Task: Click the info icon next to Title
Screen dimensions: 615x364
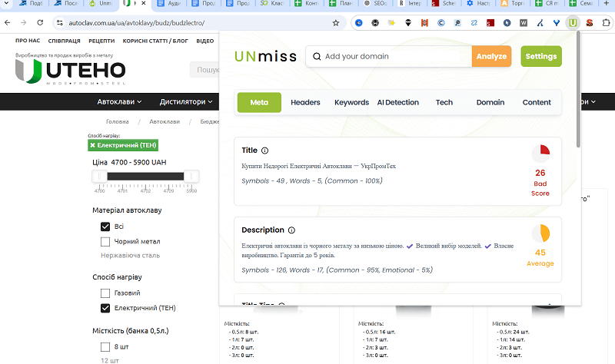Action: 264,151
